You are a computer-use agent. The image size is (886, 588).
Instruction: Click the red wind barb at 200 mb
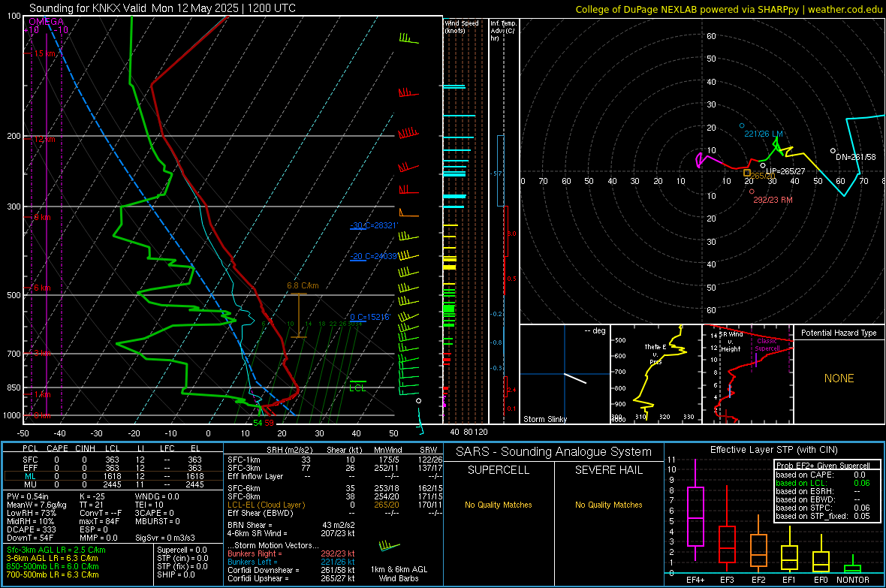[408, 134]
